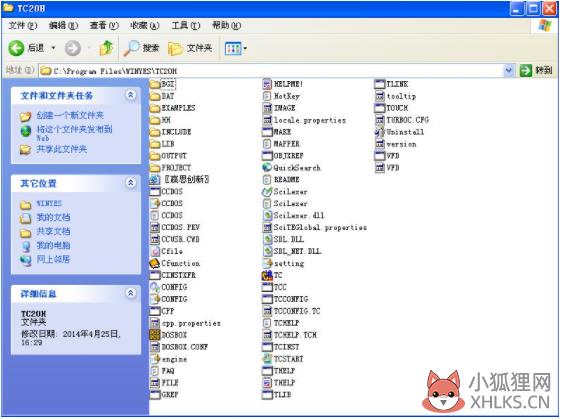Select the EXAMPLES folder
Viewport: 561px width, 418px height.
pos(173,108)
